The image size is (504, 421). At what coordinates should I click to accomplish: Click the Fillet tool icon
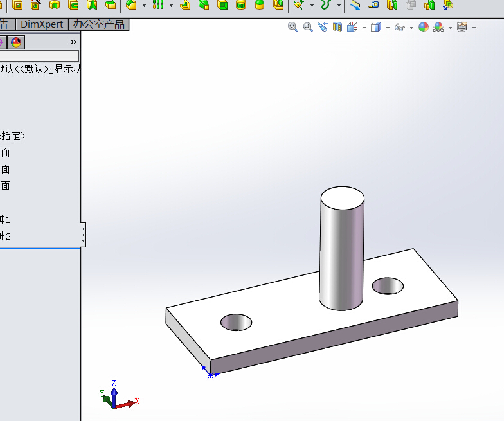131,5
